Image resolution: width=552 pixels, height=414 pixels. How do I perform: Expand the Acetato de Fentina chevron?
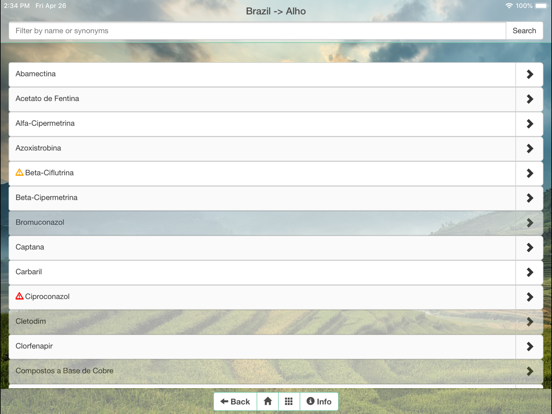tap(529, 99)
